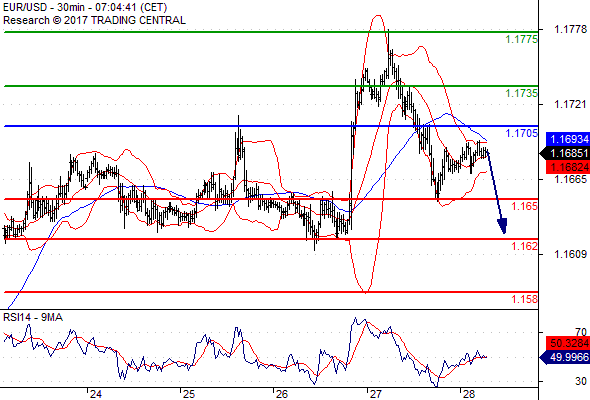
Task: Click the red 1.158 support label
Action: coord(524,299)
